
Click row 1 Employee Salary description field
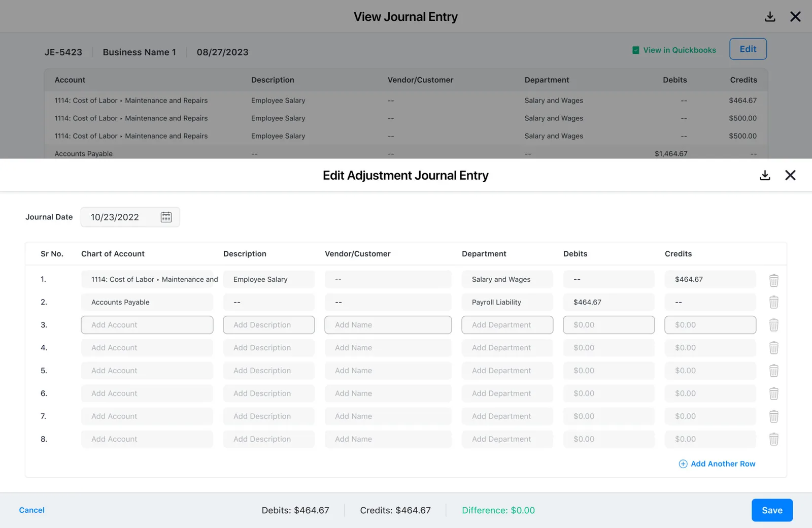click(x=269, y=279)
